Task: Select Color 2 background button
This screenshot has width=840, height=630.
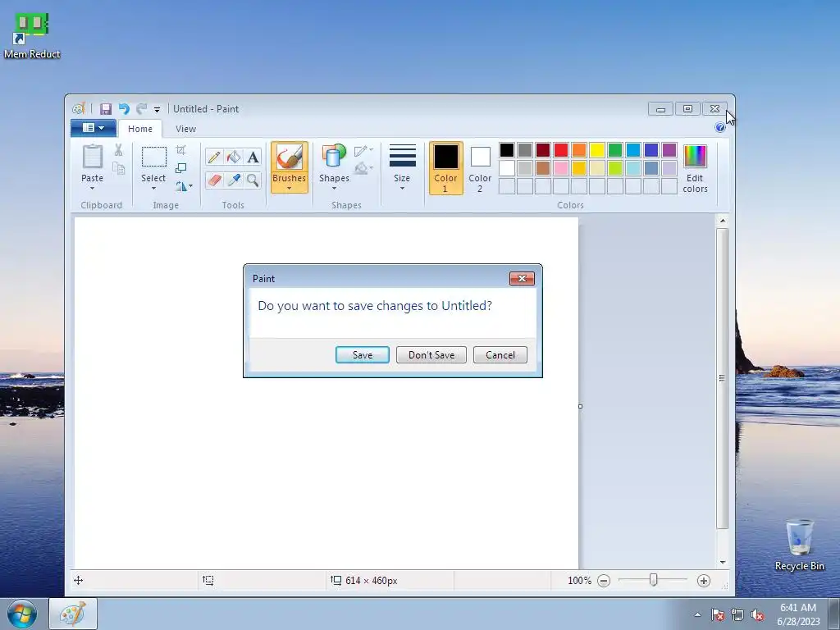Action: (480, 167)
